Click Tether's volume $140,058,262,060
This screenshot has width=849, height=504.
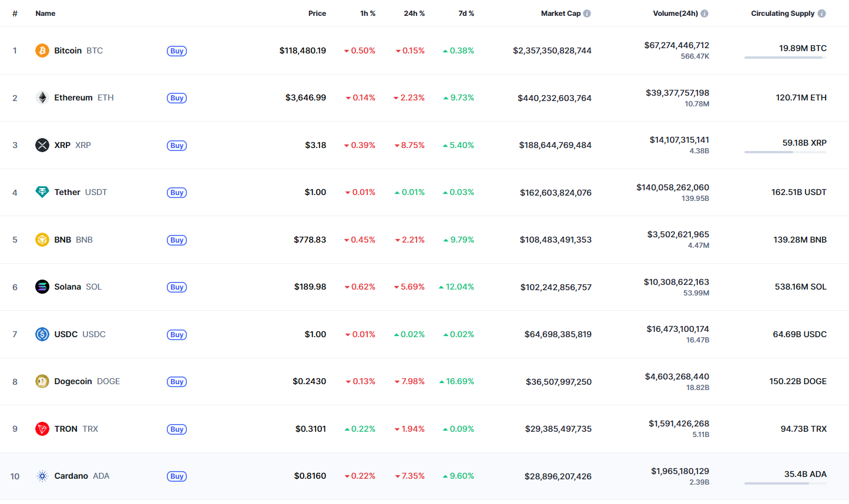pos(673,187)
